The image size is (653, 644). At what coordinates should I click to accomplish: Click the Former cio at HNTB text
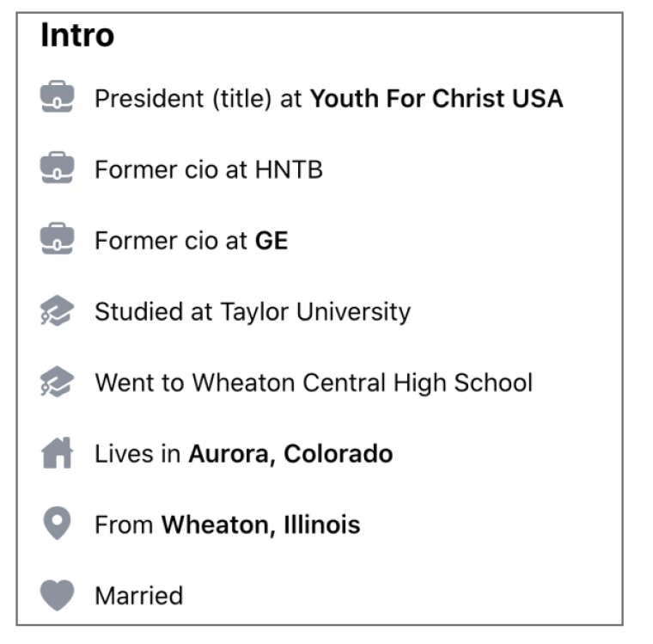coord(209,169)
